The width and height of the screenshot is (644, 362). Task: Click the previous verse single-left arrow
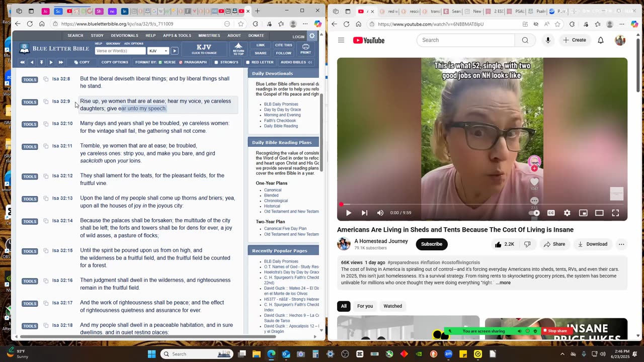pyautogui.click(x=32, y=62)
